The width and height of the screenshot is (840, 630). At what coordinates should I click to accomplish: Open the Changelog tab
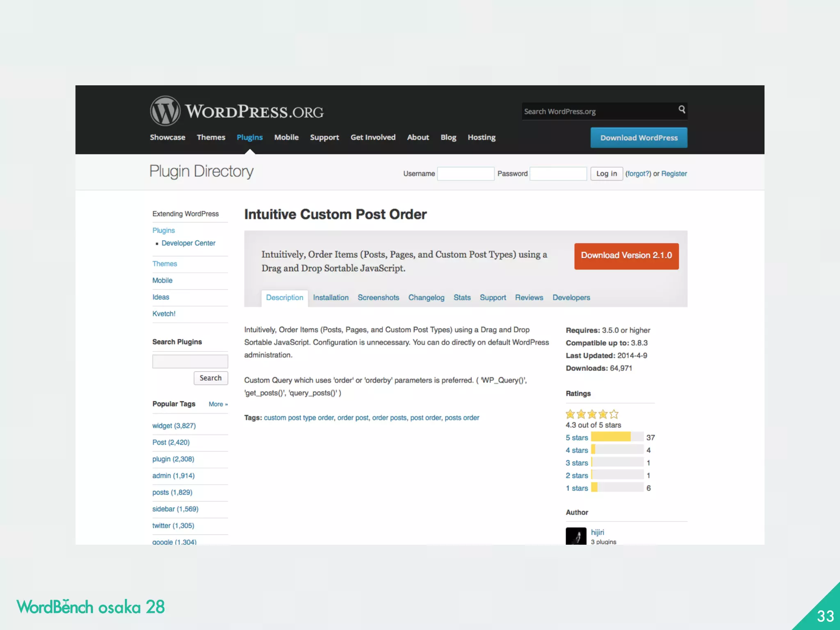(x=426, y=297)
